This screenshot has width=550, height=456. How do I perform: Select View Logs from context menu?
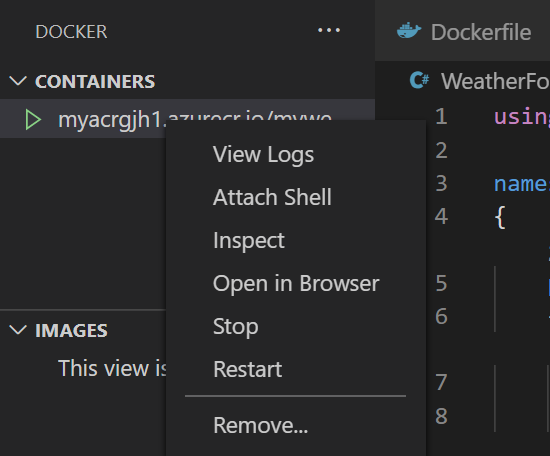tap(263, 155)
